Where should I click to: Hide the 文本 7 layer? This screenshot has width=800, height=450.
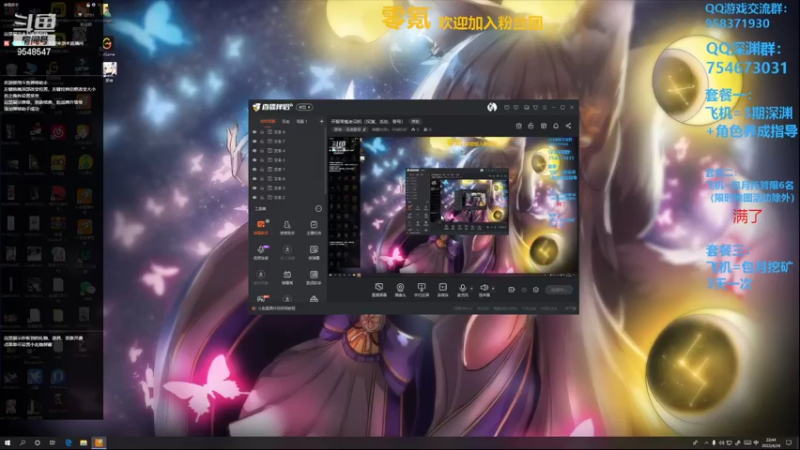(255, 141)
